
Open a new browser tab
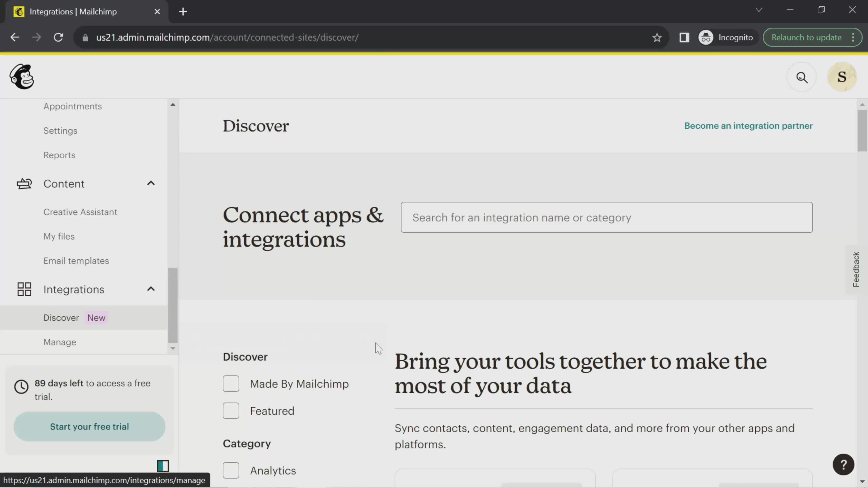pyautogui.click(x=183, y=12)
